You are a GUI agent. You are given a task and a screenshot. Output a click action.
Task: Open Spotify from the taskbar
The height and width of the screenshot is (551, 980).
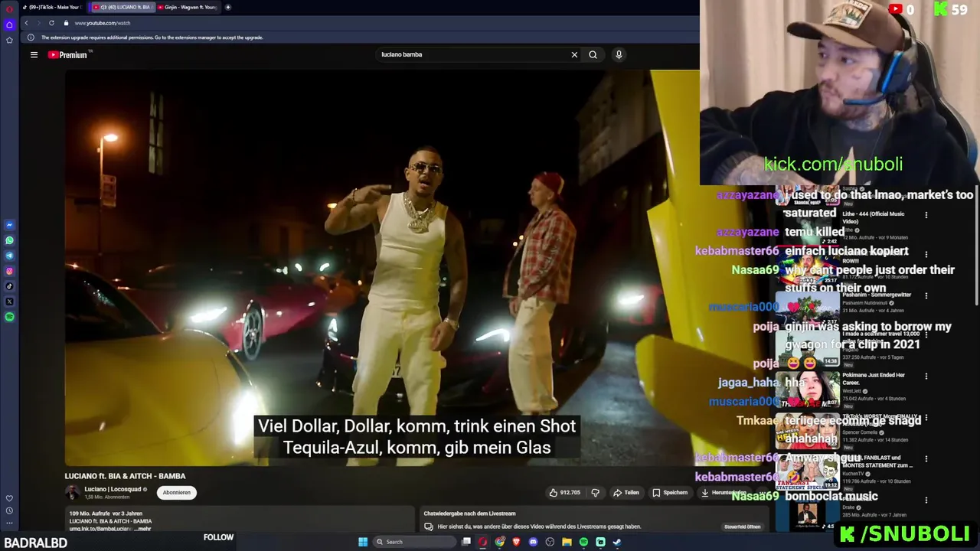583,542
